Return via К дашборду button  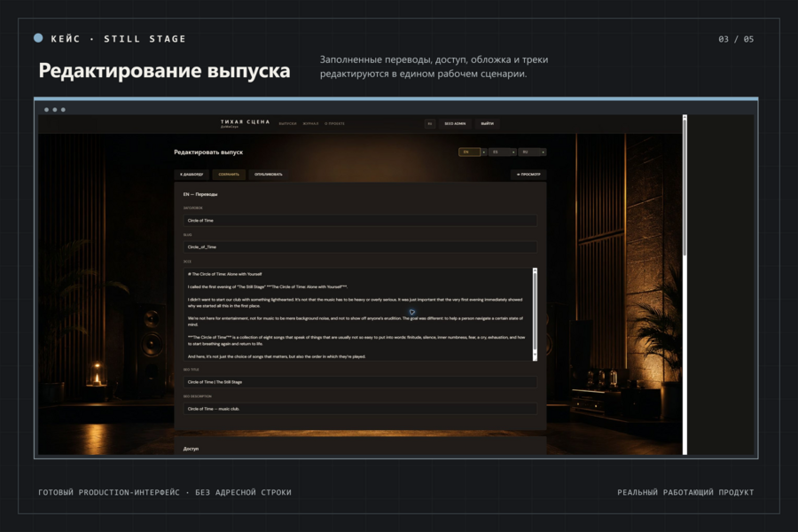[x=192, y=175]
